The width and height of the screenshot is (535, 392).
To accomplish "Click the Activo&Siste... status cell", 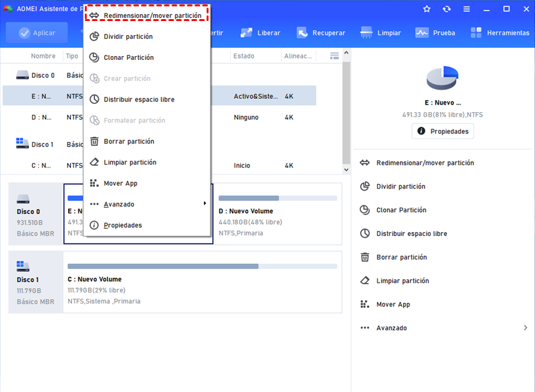I will point(256,96).
